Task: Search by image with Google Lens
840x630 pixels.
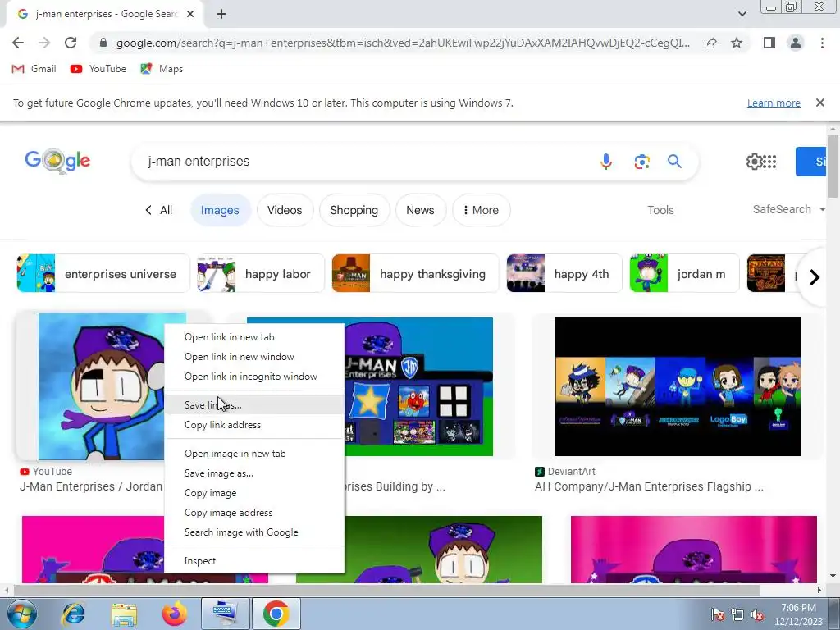Action: click(x=641, y=162)
